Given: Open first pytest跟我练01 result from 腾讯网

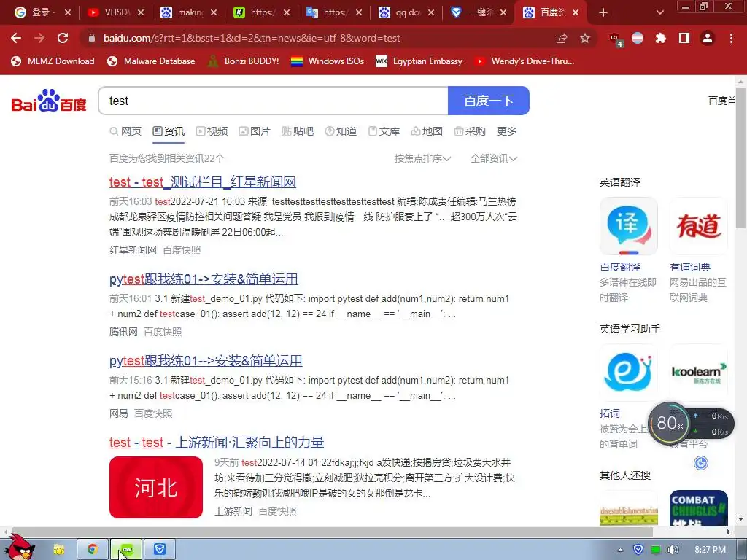Looking at the screenshot, I should tap(204, 279).
